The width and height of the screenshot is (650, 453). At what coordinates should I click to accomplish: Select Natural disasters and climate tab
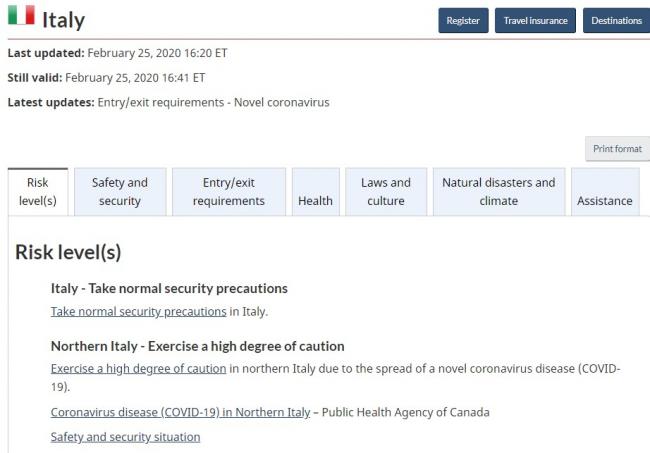499,192
